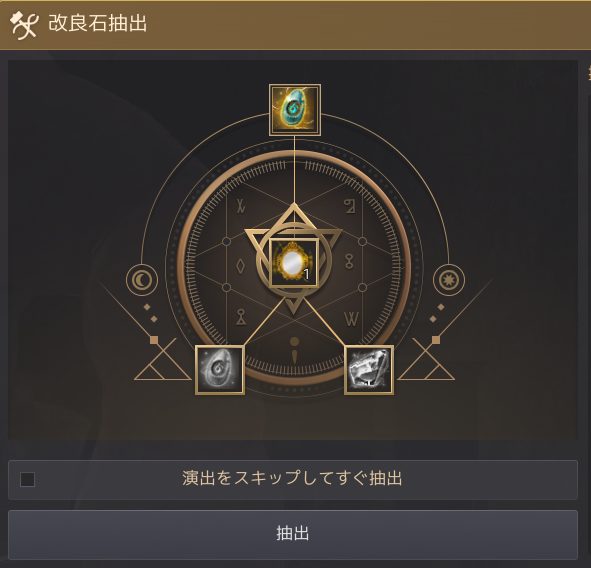The width and height of the screenshot is (591, 568).
Task: Click the diamond-shaped rune on the dial
Action: click(240, 266)
